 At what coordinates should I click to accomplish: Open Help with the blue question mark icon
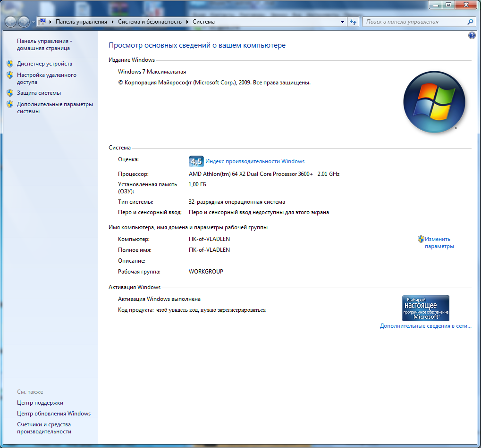(472, 35)
